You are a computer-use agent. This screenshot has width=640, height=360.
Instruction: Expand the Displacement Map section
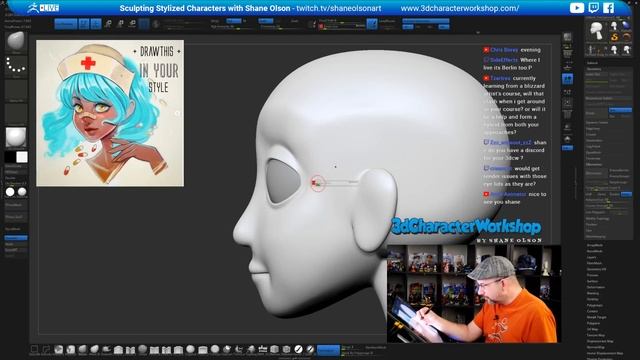[600, 341]
